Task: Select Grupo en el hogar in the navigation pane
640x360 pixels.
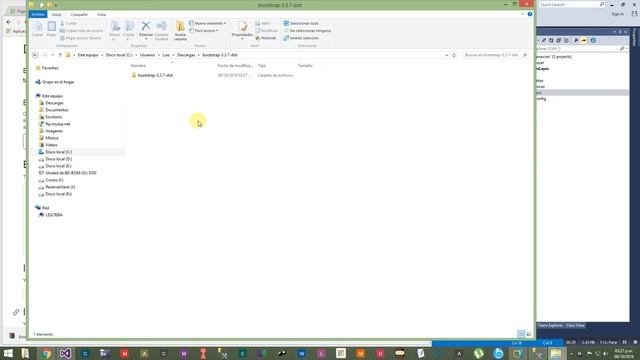Action: (58, 82)
